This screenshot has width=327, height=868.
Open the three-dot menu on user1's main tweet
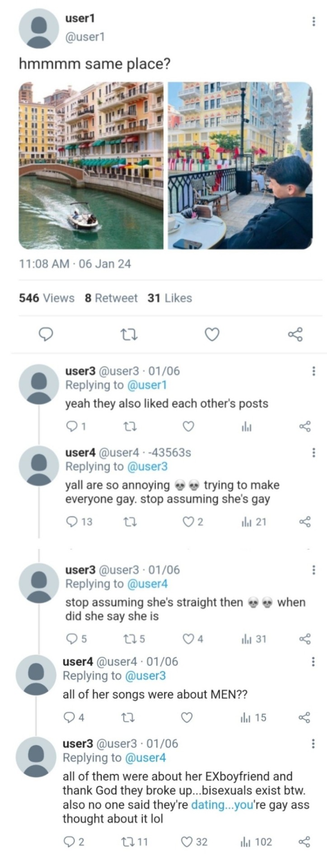(313, 22)
